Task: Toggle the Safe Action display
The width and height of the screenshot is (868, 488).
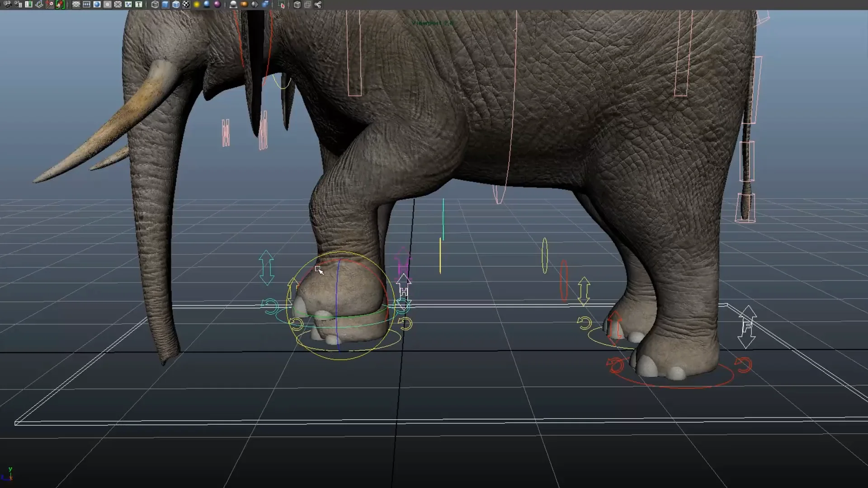Action: (x=128, y=5)
